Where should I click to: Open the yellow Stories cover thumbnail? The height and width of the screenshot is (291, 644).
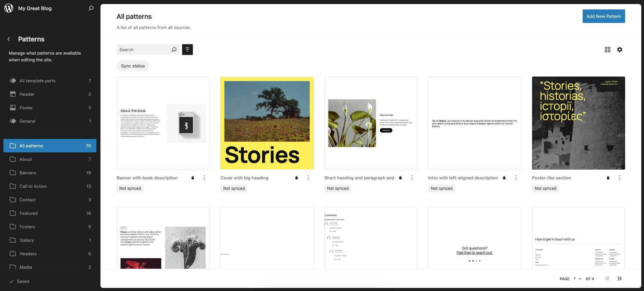tap(267, 123)
